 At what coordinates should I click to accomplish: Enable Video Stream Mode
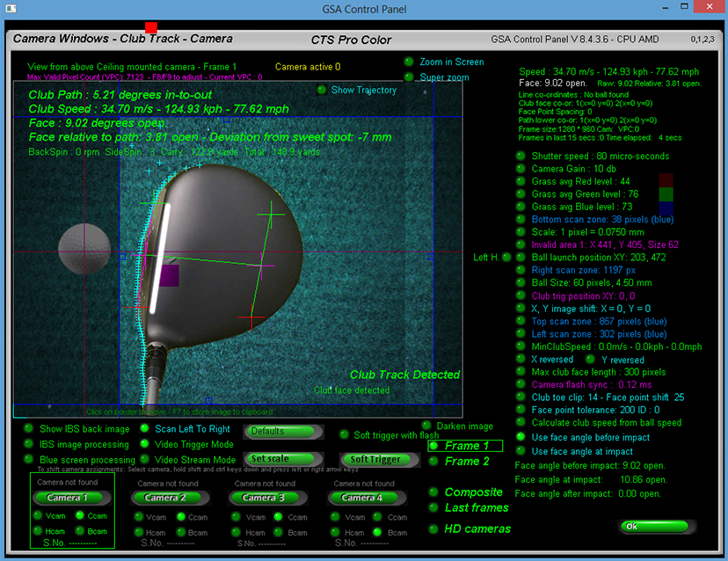coord(144,459)
